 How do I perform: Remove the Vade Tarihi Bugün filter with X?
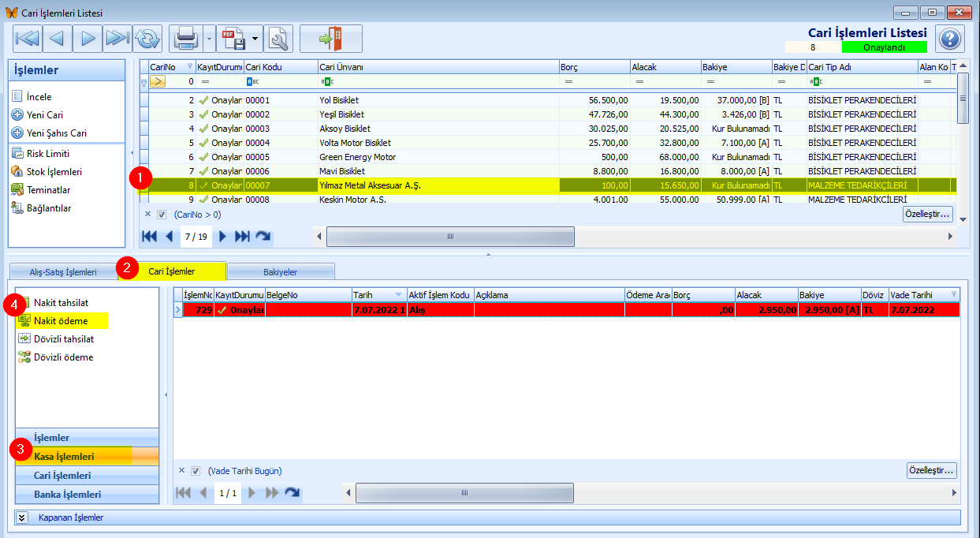pyautogui.click(x=181, y=470)
